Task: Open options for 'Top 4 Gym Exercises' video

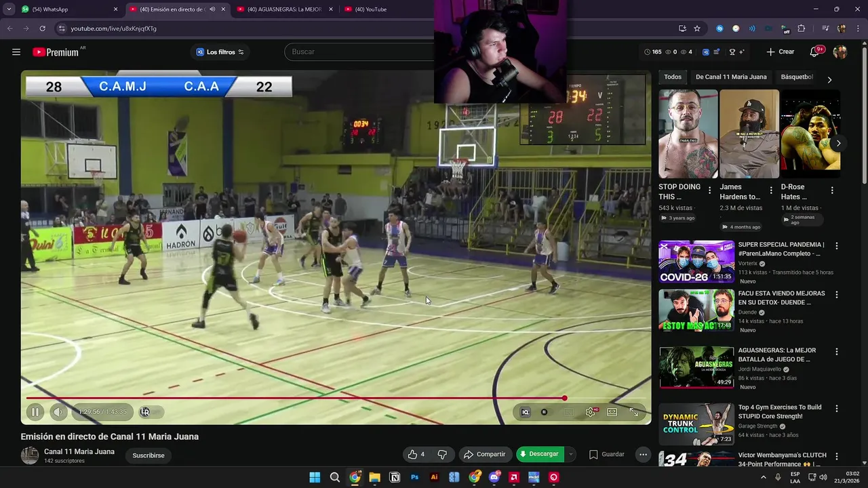Action: click(837, 409)
